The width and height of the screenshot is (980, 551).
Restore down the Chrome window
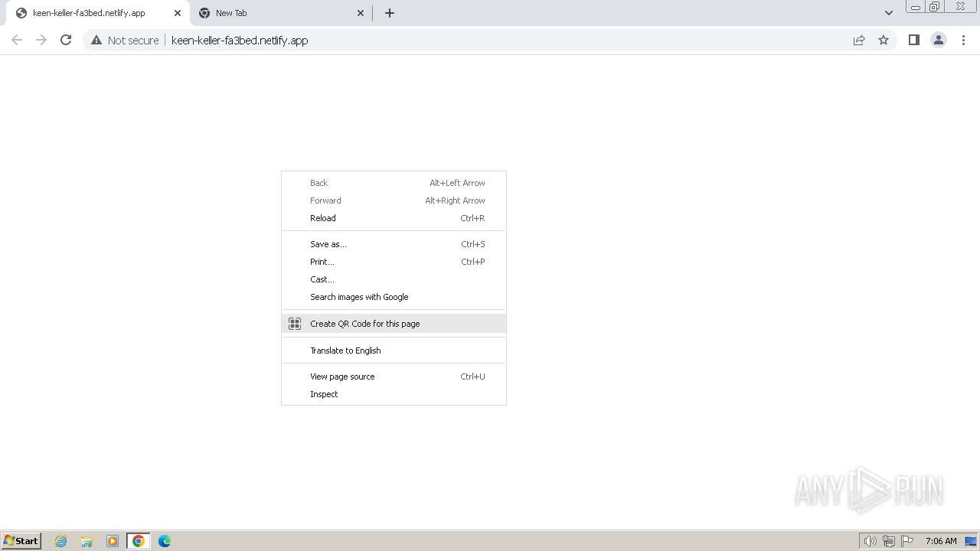[935, 7]
